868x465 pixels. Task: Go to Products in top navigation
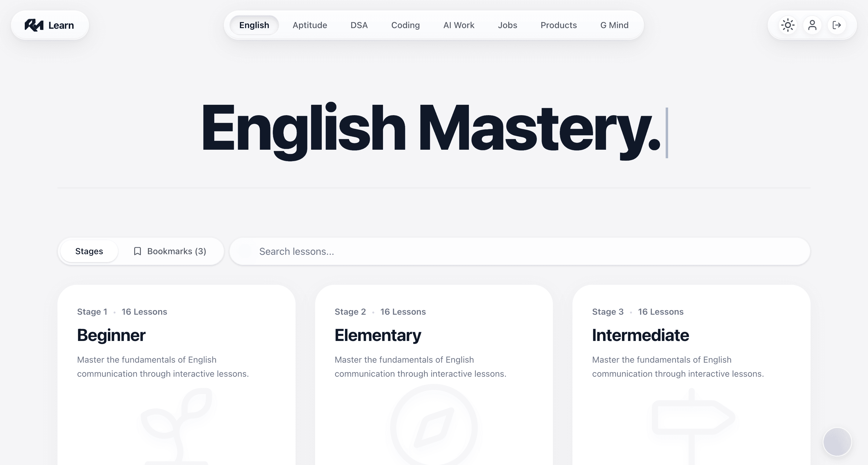click(559, 25)
